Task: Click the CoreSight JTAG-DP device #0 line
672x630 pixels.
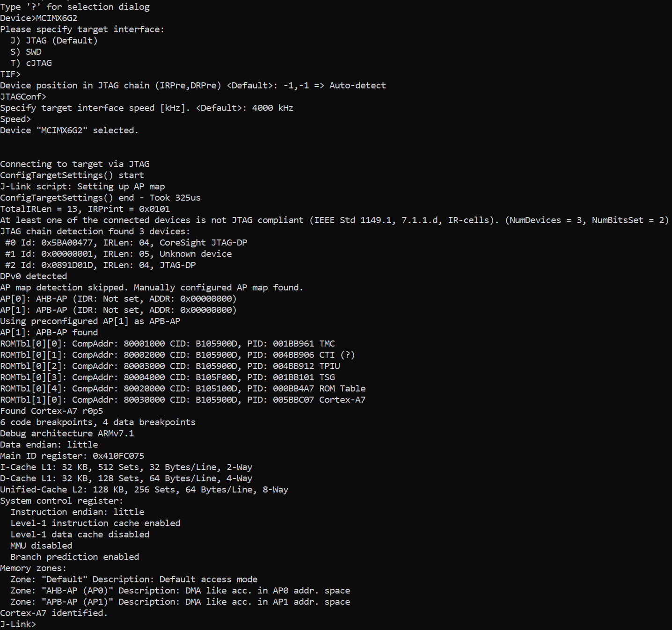Action: (x=126, y=243)
